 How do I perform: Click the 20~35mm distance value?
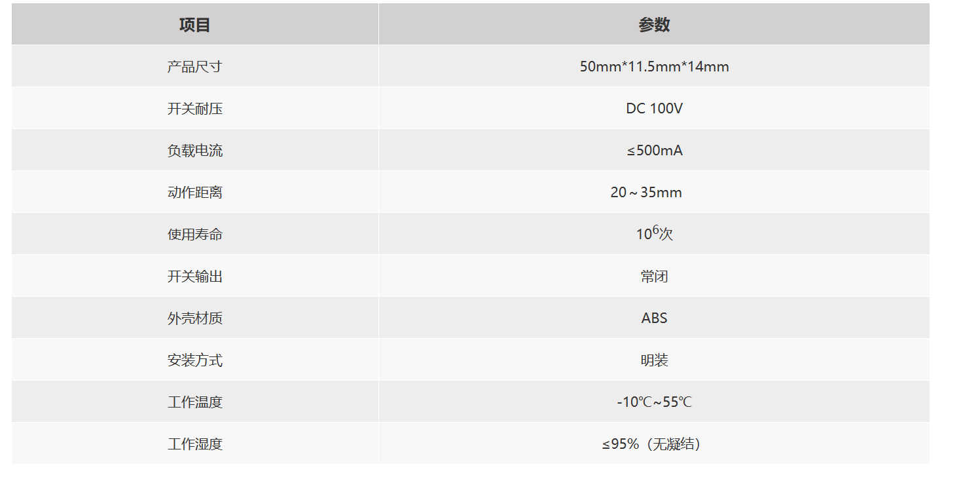pos(646,192)
